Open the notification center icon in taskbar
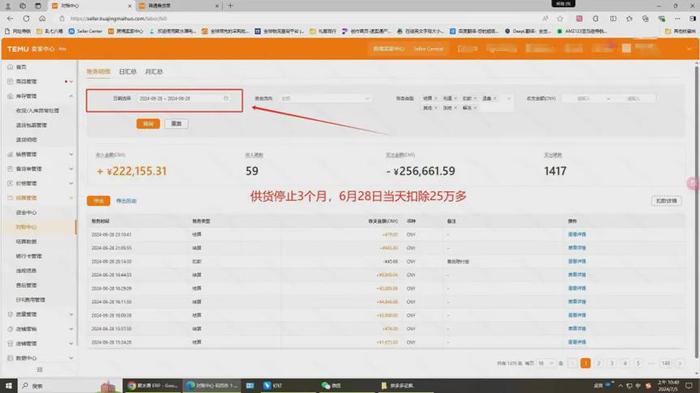Screen dimensions: 700x393 click(689, 386)
